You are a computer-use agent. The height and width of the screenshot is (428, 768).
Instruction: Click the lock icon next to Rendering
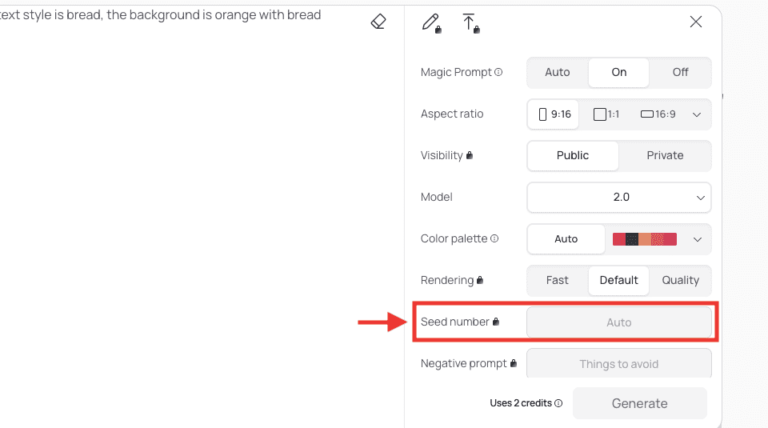click(480, 281)
